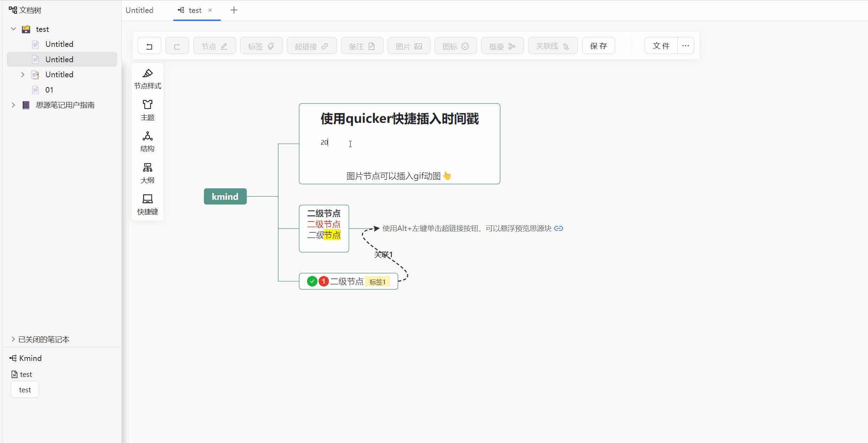The image size is (868, 443).
Task: Open the 主题 theme panel
Action: click(147, 110)
